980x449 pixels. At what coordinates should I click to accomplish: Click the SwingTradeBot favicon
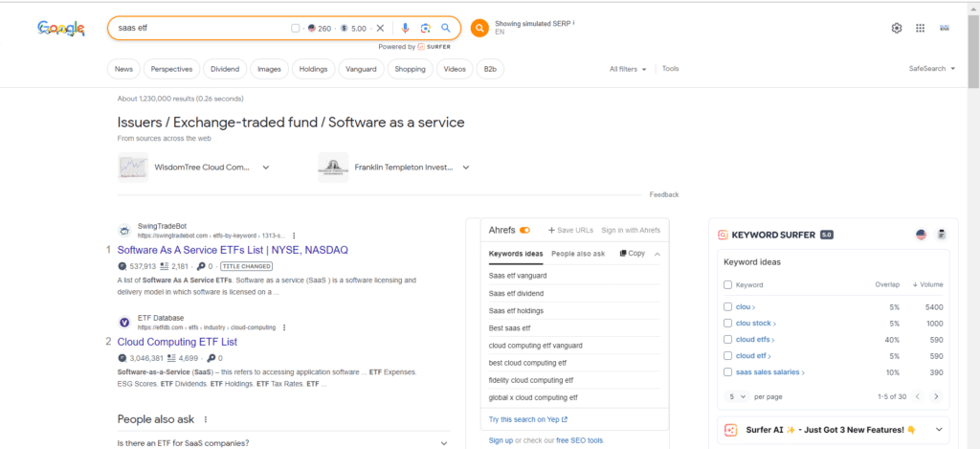pyautogui.click(x=124, y=231)
